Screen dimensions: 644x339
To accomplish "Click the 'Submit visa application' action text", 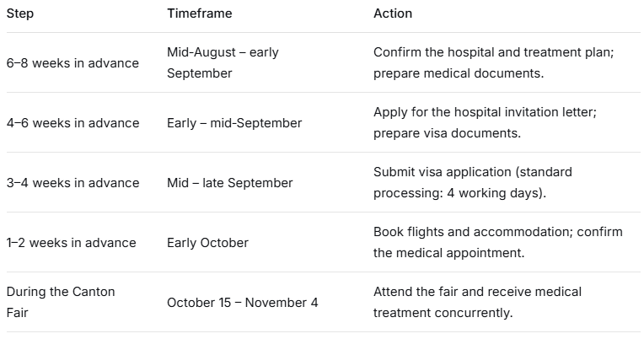I will click(x=442, y=172).
